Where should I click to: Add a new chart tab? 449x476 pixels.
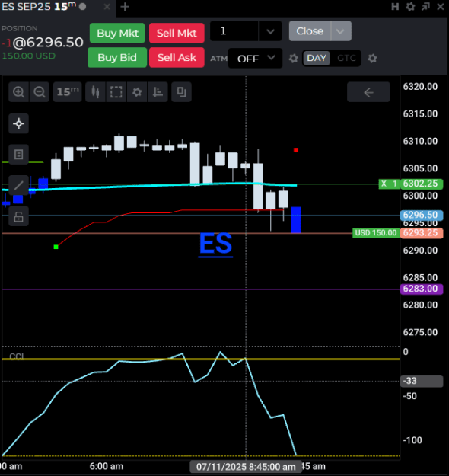[x=125, y=7]
